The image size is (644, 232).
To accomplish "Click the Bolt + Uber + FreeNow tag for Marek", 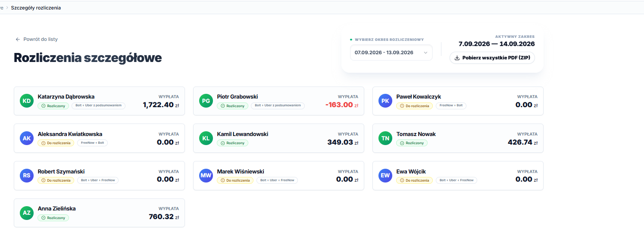I will coord(277,180).
